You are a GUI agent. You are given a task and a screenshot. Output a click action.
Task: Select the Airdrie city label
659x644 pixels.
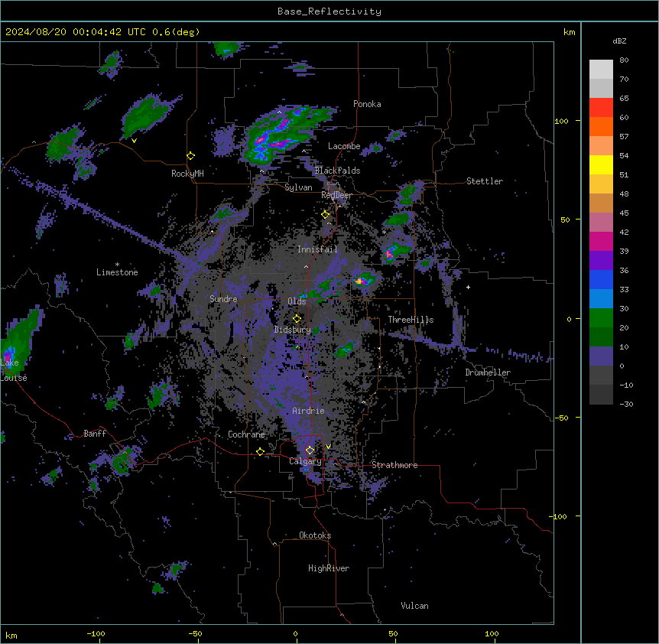pyautogui.click(x=308, y=411)
